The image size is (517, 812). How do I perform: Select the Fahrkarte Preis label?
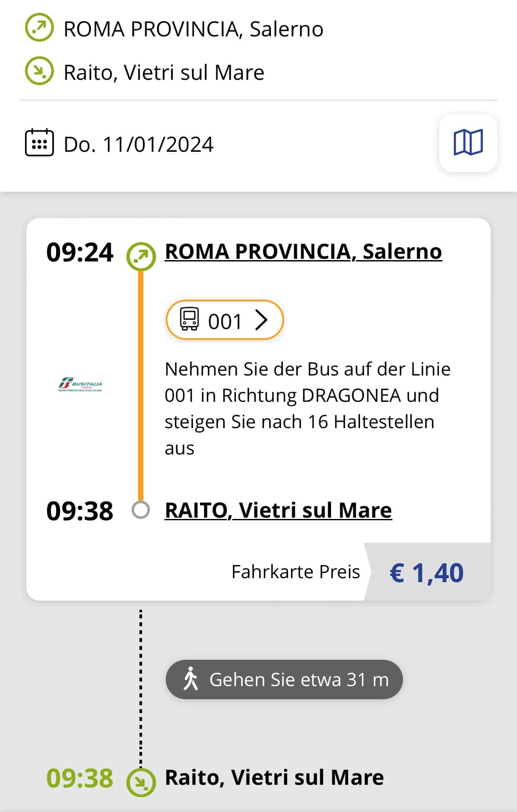[296, 572]
